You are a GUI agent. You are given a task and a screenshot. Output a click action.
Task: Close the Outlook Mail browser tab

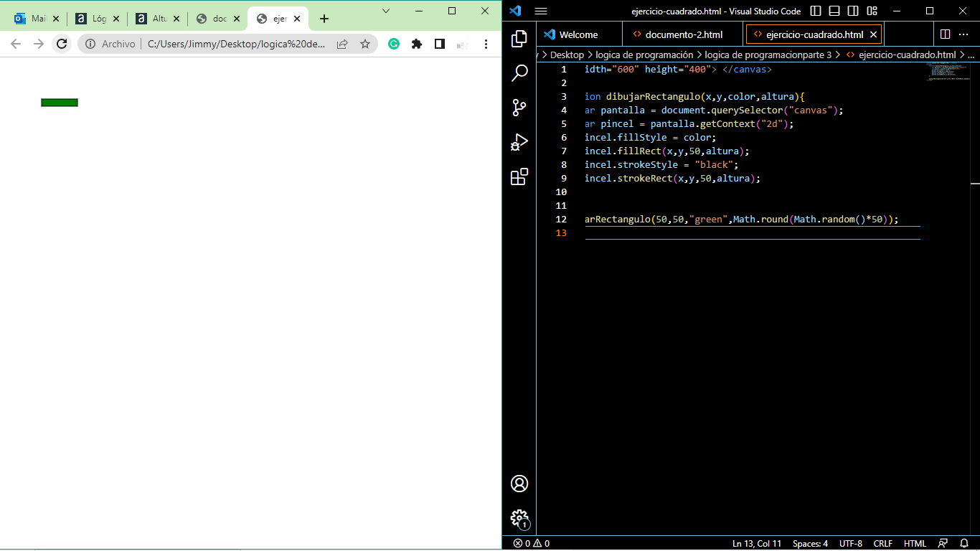[x=56, y=19]
